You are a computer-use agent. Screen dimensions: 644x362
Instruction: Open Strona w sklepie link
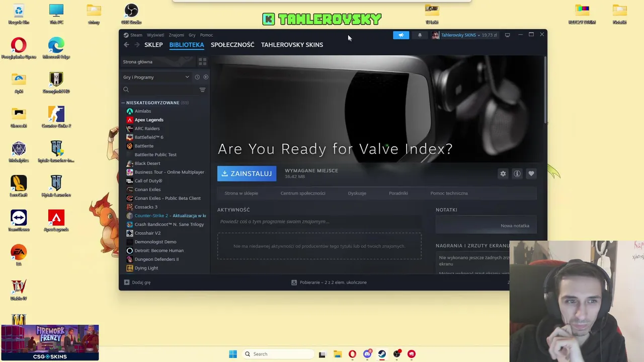click(241, 193)
